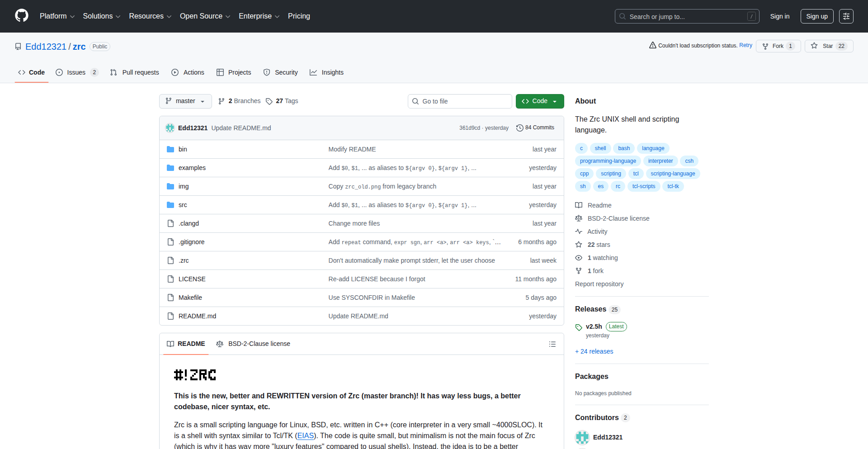Switch to the Security tab
The width and height of the screenshot is (868, 449).
coord(280,72)
